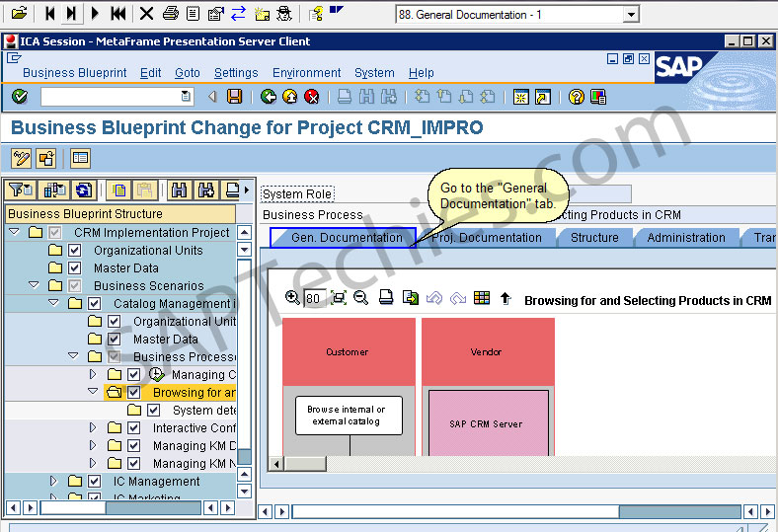Toggle the top-level Master Data checkbox

point(74,268)
